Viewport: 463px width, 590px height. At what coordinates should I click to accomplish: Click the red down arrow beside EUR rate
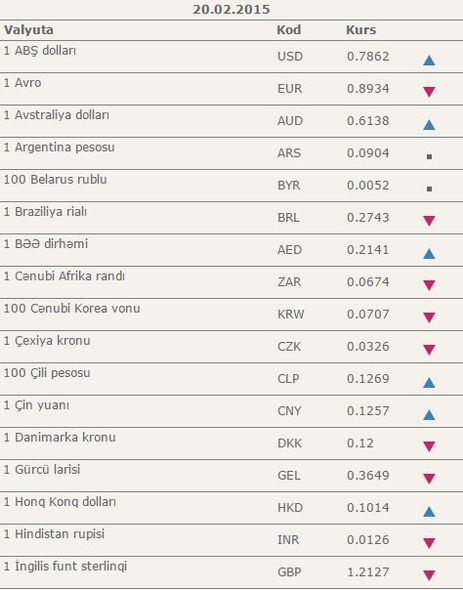(x=429, y=92)
